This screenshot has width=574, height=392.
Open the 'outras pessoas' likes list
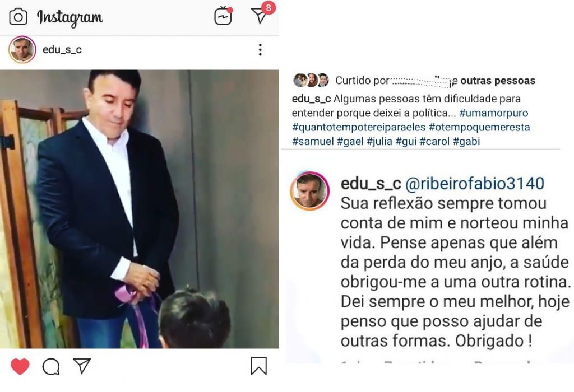(x=498, y=81)
